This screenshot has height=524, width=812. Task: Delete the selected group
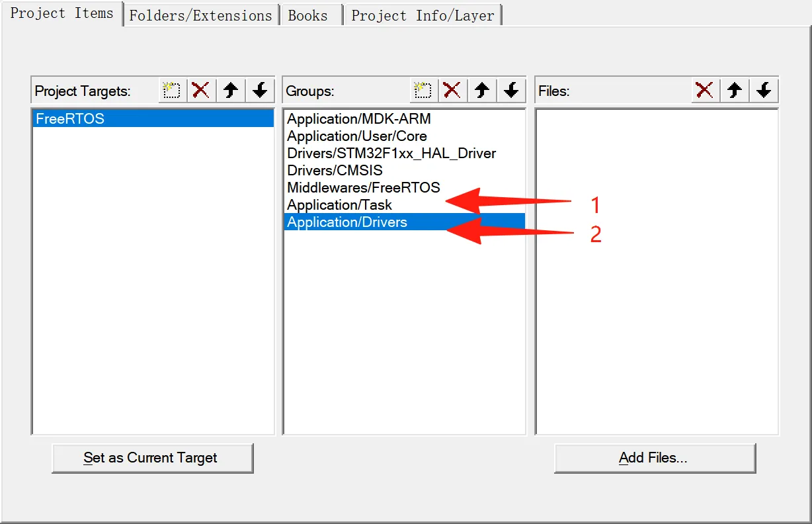452,91
